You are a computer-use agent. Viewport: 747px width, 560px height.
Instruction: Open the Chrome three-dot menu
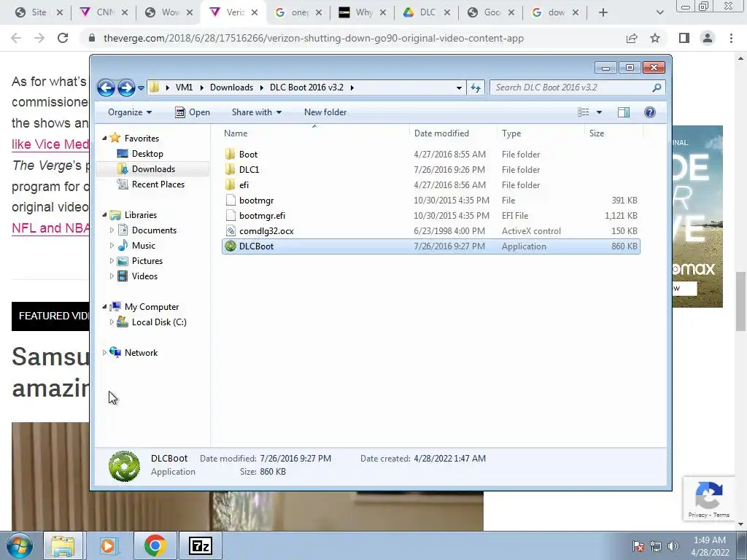point(731,38)
